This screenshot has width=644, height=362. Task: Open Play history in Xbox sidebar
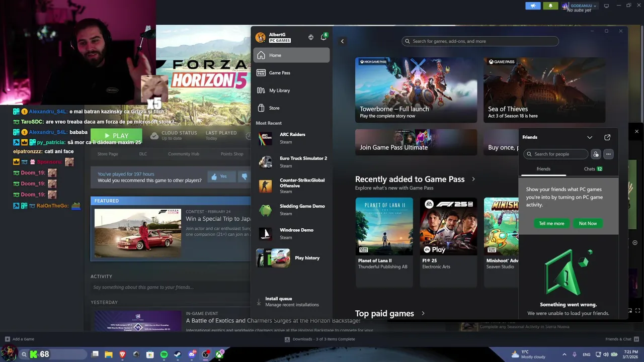[x=292, y=258]
